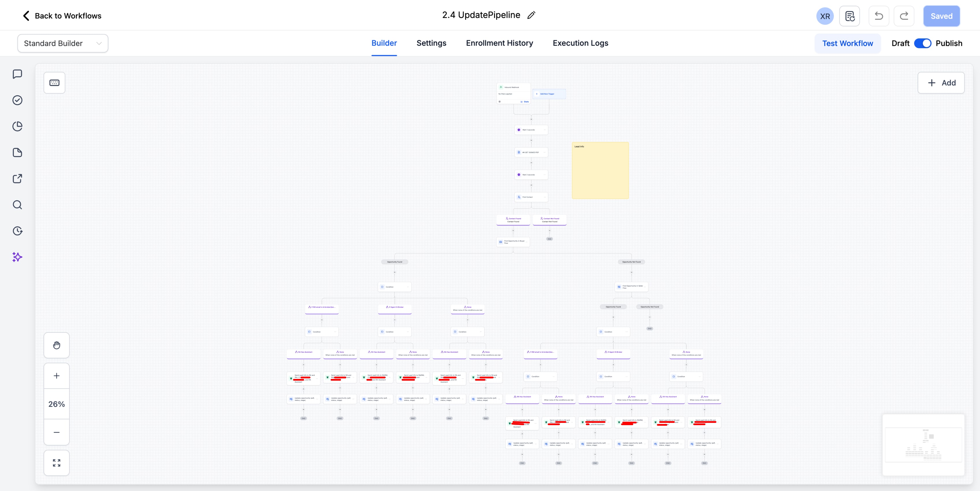Select the hand pan tool
Viewport: 980px width, 491px height.
[x=57, y=345]
